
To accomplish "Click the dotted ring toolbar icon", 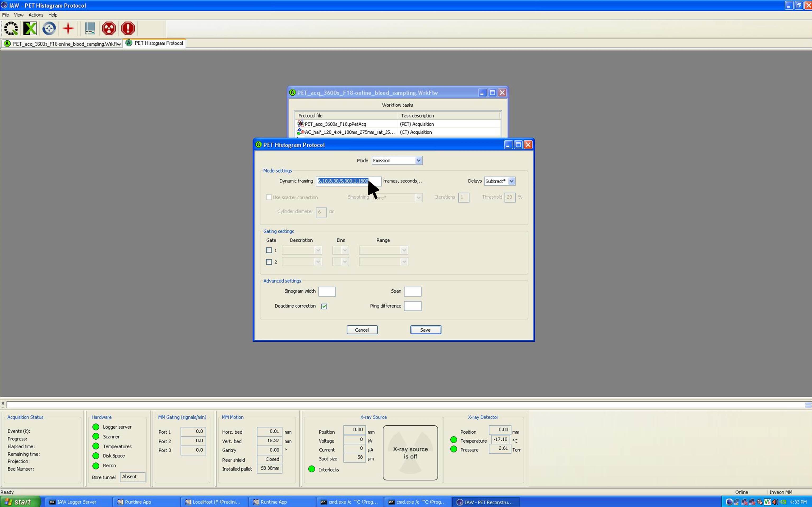I will point(11,29).
